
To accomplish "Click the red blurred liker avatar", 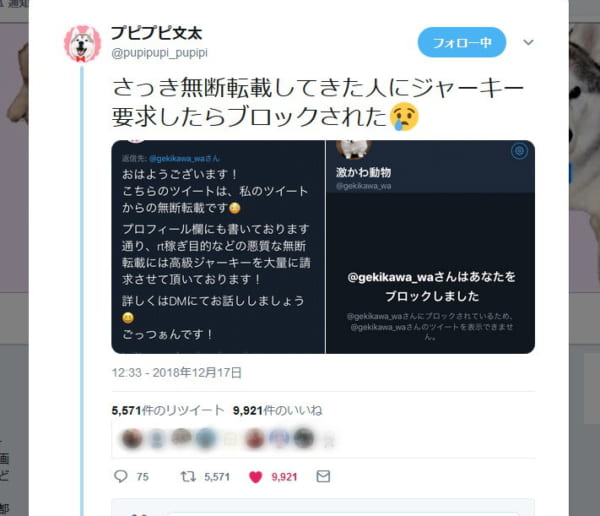I will pyautogui.click(x=255, y=439).
